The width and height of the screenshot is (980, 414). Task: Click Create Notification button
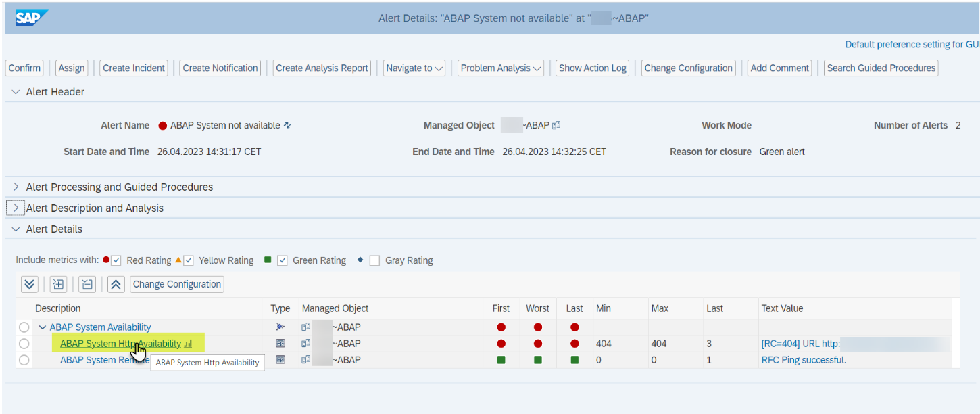220,68
